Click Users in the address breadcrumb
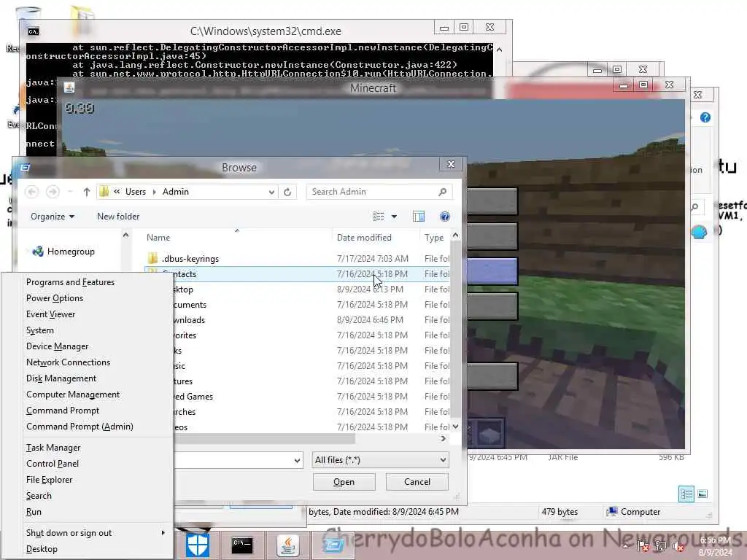The width and height of the screenshot is (747, 560). point(135,192)
